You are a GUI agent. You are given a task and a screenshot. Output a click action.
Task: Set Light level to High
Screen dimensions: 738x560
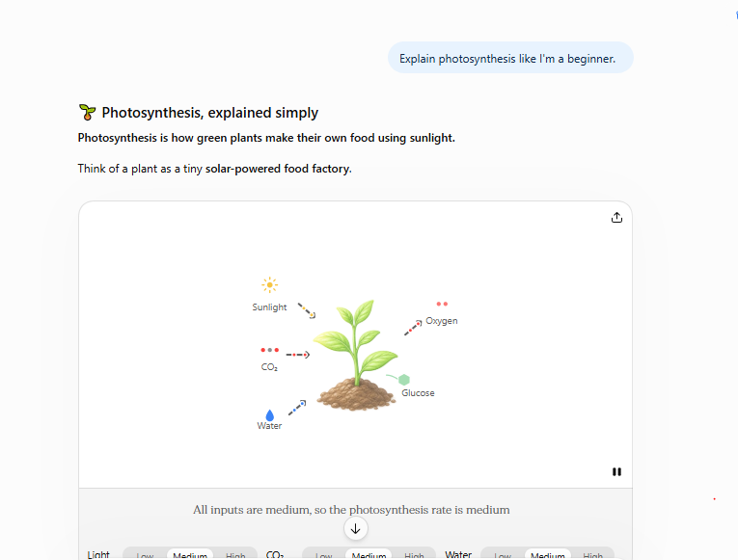(235, 556)
